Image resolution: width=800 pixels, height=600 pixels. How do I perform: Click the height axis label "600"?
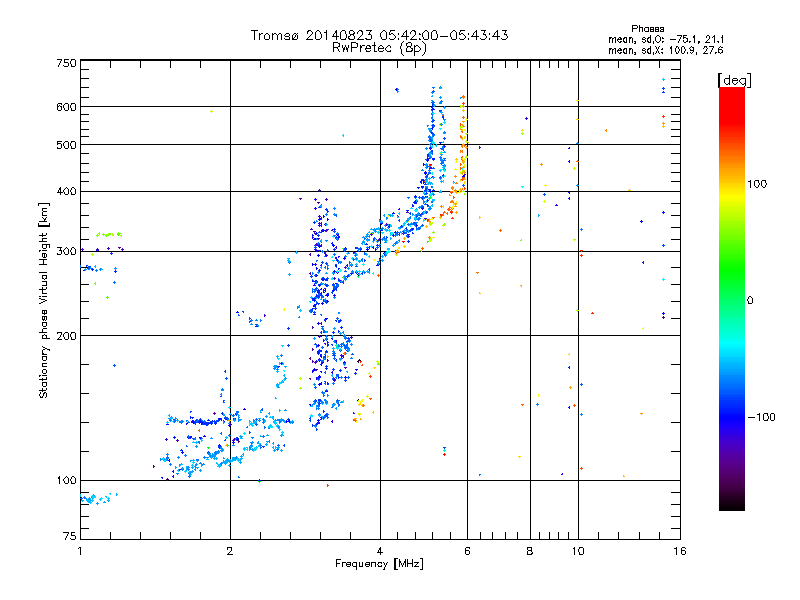[x=66, y=107]
